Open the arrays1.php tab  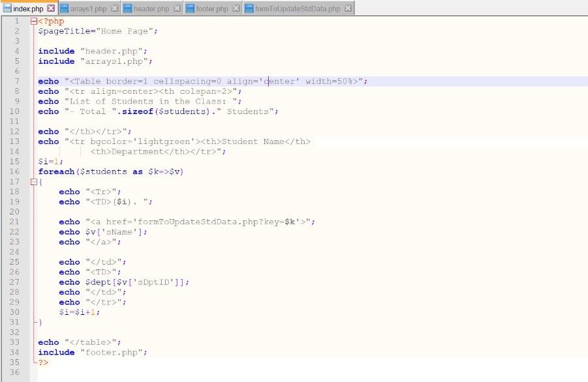tap(89, 8)
